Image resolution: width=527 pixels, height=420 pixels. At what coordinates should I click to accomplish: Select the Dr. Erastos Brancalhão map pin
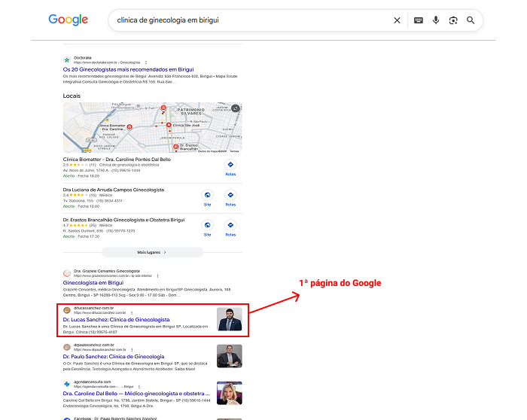pos(175,147)
